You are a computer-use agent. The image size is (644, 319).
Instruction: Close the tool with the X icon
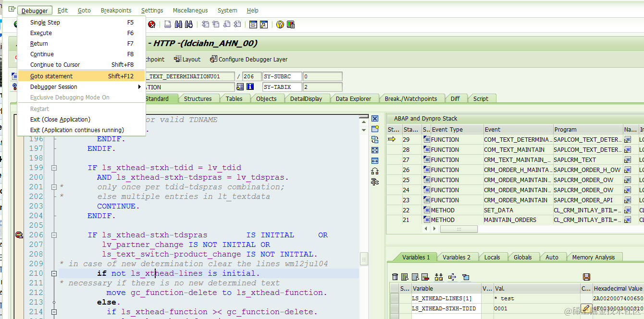click(x=375, y=119)
